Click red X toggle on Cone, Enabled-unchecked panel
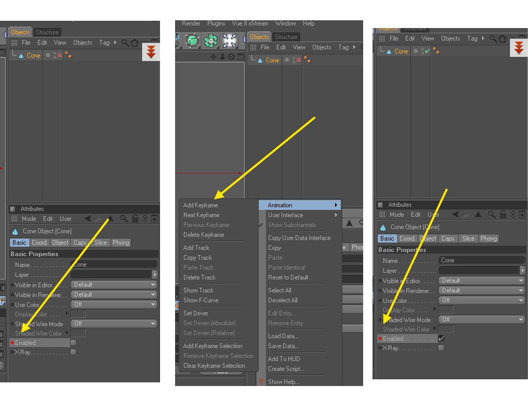The width and height of the screenshot is (532, 399). [x=60, y=55]
